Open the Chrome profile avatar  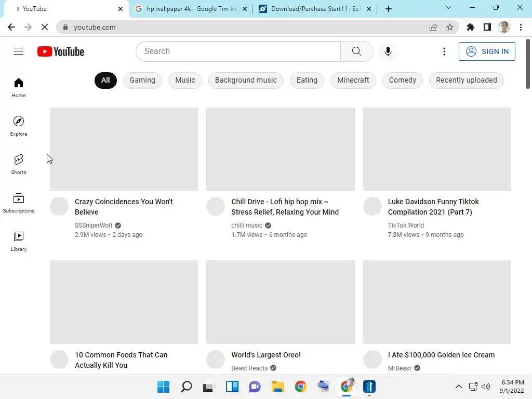click(504, 27)
